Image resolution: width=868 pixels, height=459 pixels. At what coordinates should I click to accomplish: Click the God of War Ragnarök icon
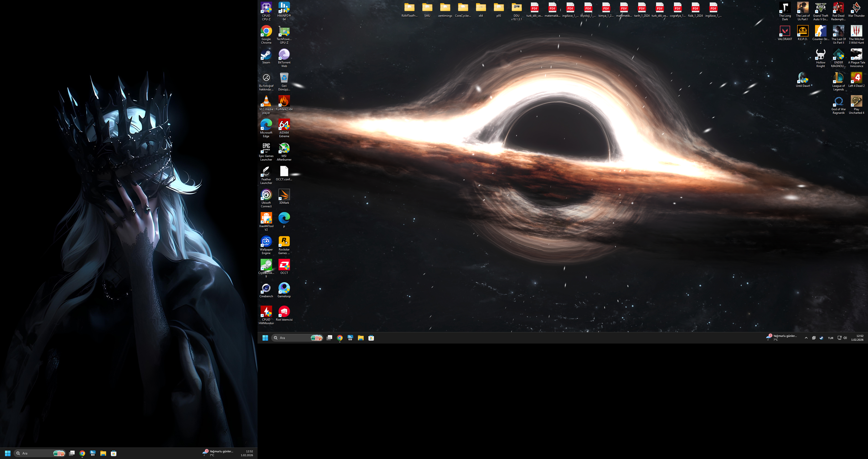coord(838,105)
